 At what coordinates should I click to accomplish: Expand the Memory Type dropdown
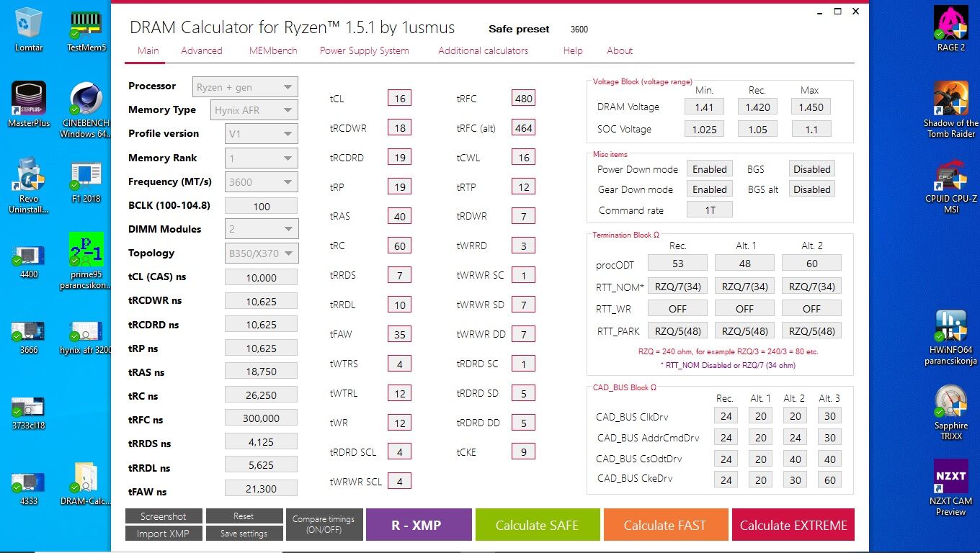coord(254,110)
